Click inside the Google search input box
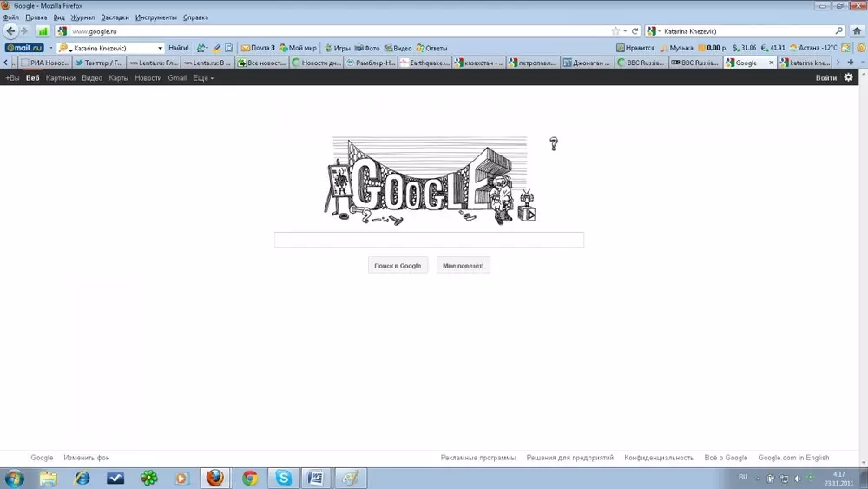868x489 pixels. click(x=429, y=241)
